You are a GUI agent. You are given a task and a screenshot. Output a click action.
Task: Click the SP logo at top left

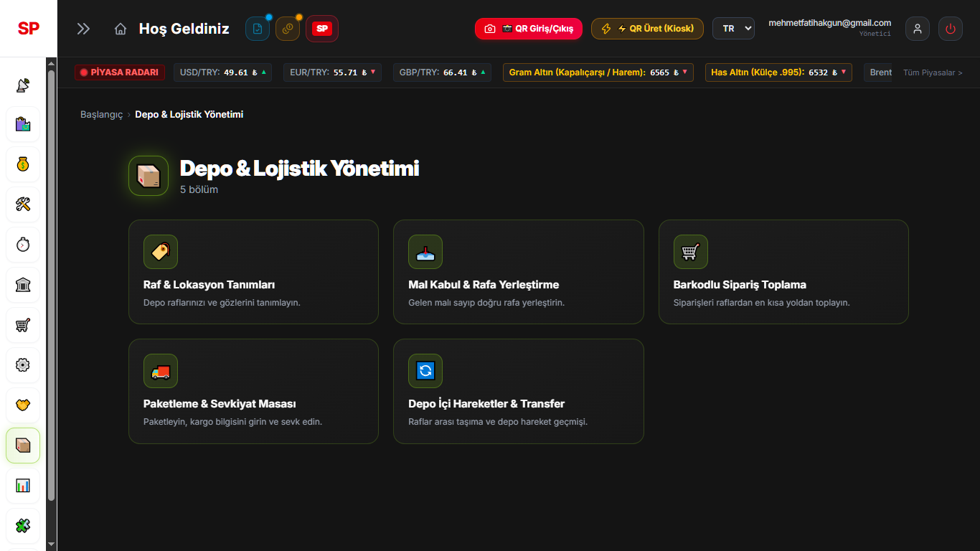click(29, 29)
